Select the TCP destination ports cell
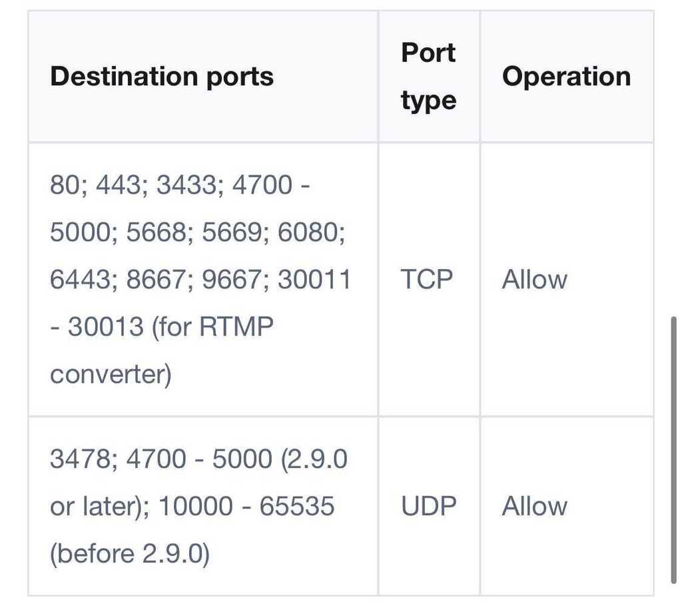The width and height of the screenshot is (682, 616). 202,279
